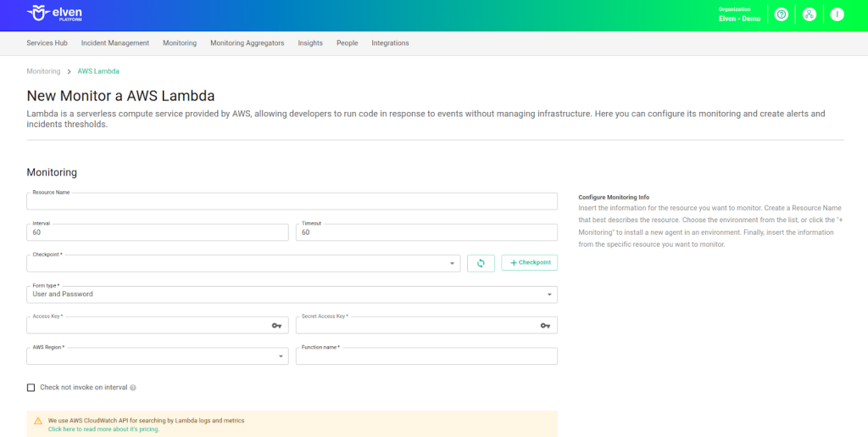Expand the AWS Region dropdown

(x=281, y=357)
